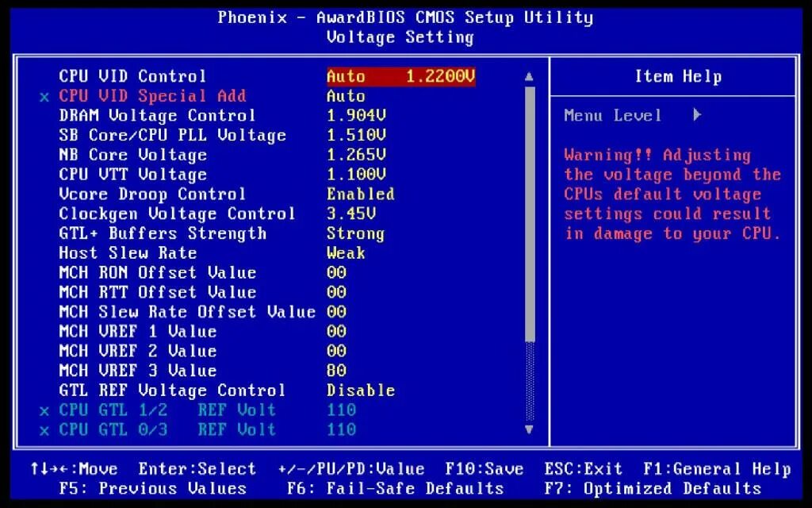Click the F5: Previous Values hint
The image size is (812, 508).
[152, 488]
